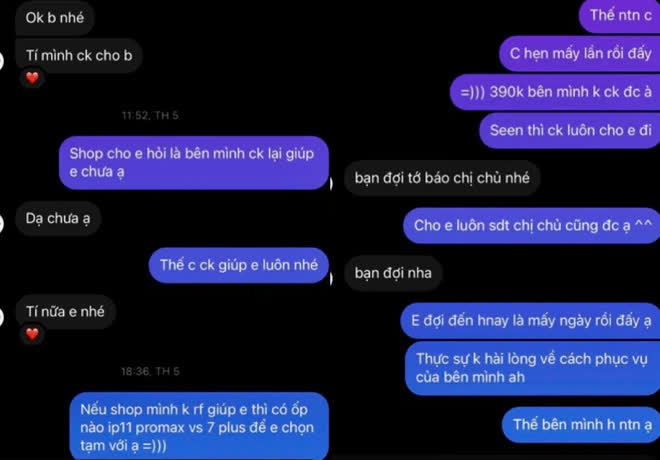Select 'Seen thì ck luôn cho e đi'
Screen dimensions: 660x460
pyautogui.click(x=570, y=130)
